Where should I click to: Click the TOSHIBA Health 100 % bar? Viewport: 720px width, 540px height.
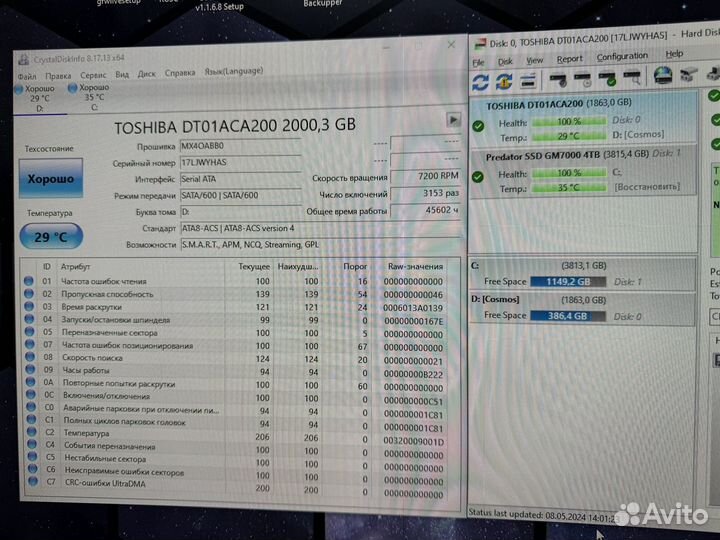click(x=569, y=122)
